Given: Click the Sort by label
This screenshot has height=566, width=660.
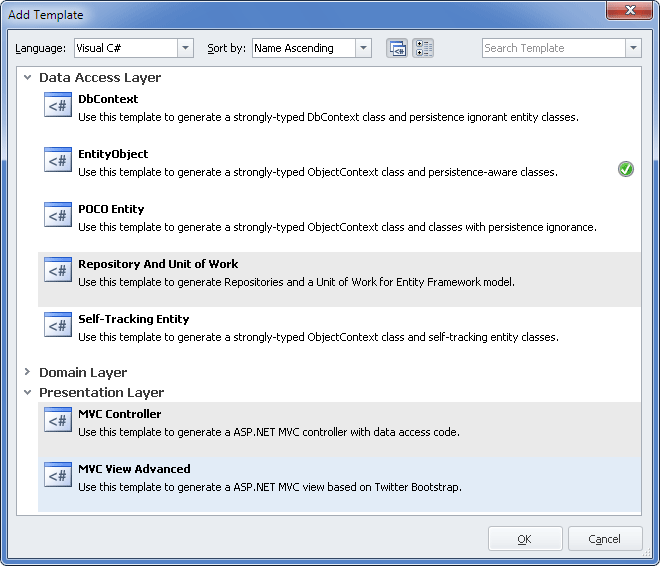Looking at the screenshot, I should point(226,48).
